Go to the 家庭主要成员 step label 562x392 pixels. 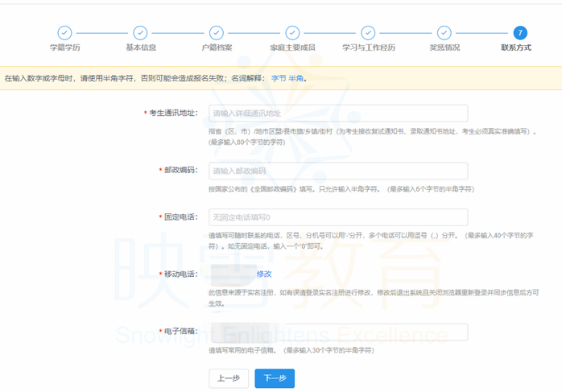coord(292,47)
